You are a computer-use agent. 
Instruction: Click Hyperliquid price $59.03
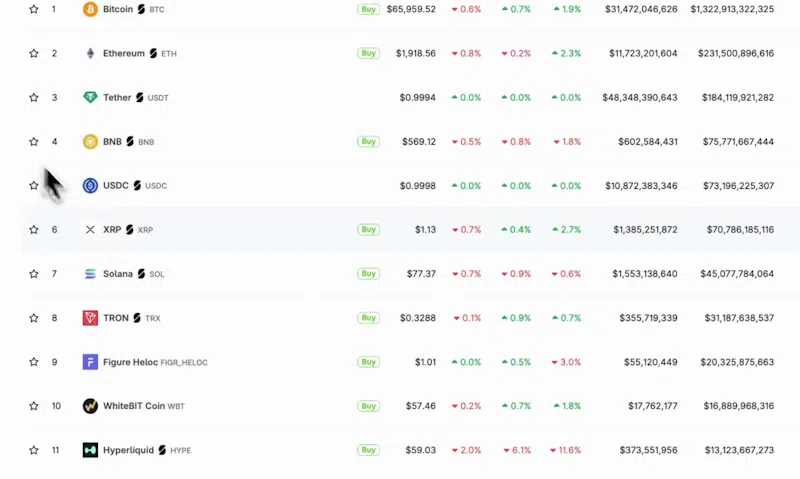[421, 450]
